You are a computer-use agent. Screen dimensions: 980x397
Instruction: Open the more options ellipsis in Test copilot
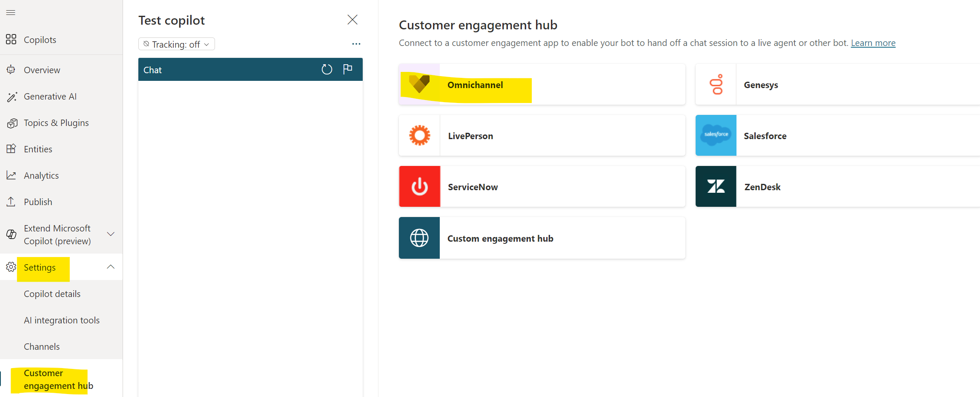[356, 44]
